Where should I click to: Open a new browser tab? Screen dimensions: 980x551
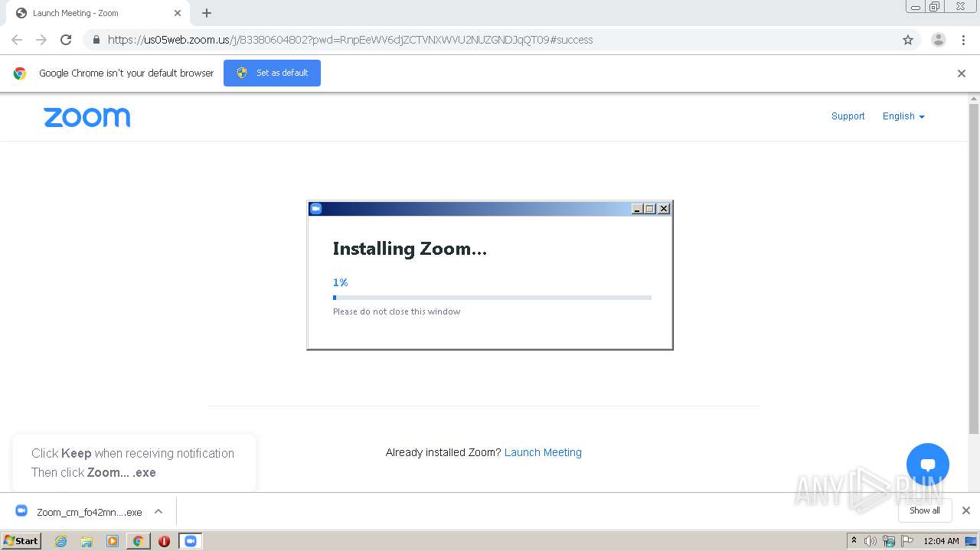click(x=207, y=13)
